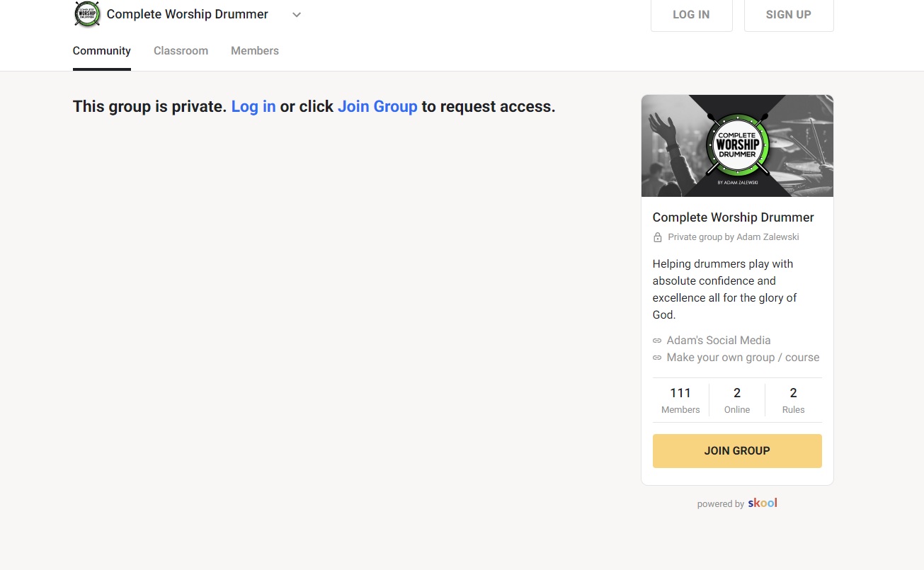
Task: Select the Community tab
Action: tap(101, 50)
